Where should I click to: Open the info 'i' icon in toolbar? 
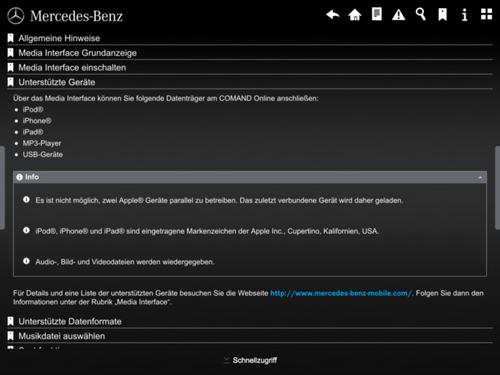pos(464,15)
